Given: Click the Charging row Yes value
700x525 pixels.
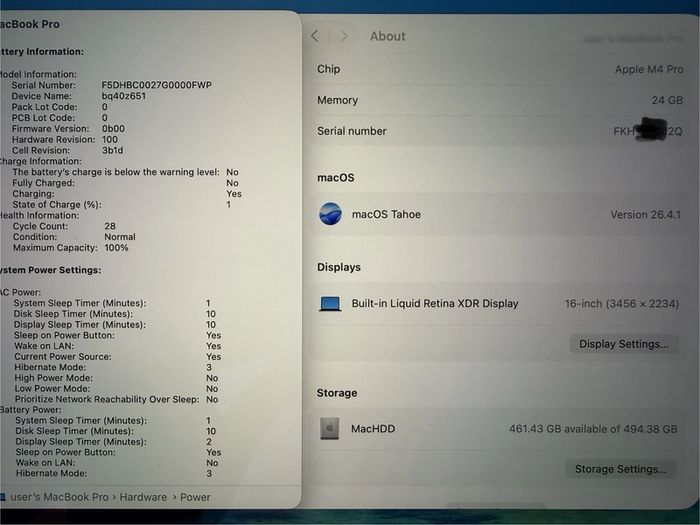Looking at the screenshot, I should click(x=234, y=194).
